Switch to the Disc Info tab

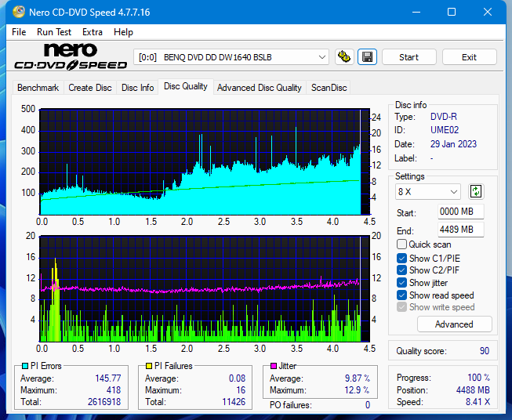137,88
